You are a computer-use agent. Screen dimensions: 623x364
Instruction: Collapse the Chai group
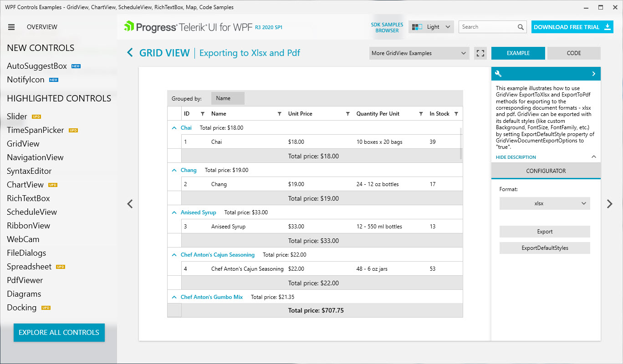click(x=174, y=128)
